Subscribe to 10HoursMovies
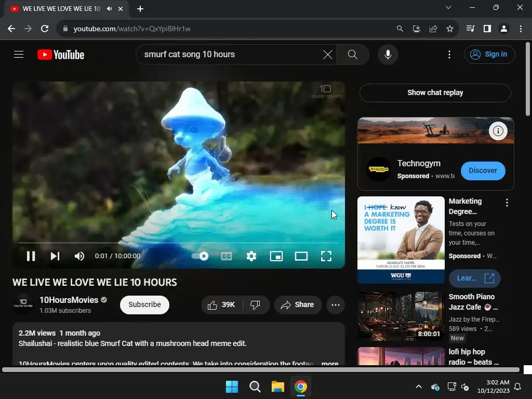Viewport: 532px width, 399px height. 144,304
